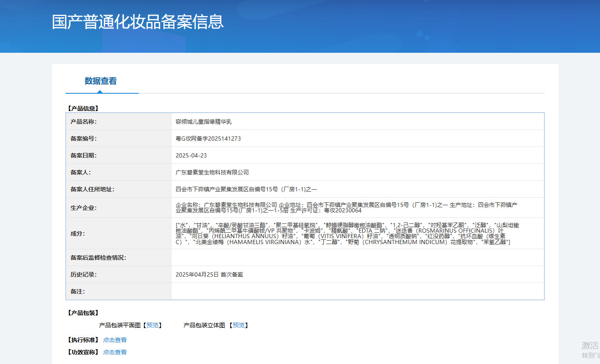Click the 备案人住所地址 address value

coord(246,189)
